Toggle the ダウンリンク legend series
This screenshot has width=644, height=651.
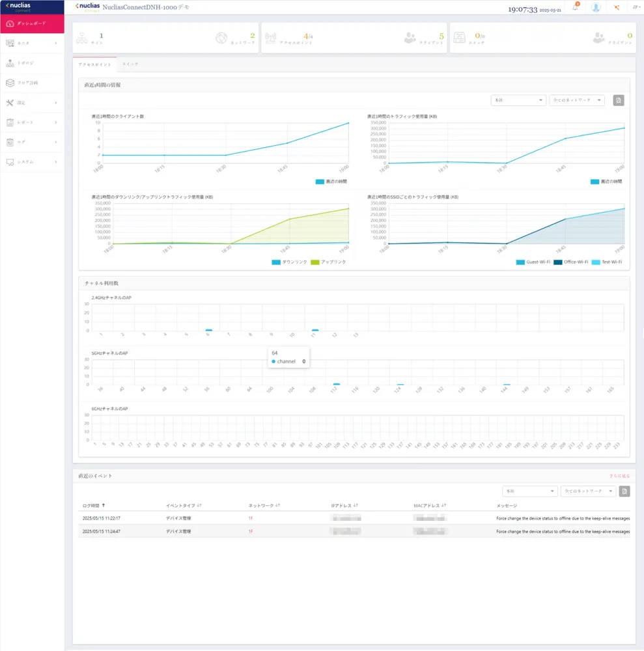(289, 262)
